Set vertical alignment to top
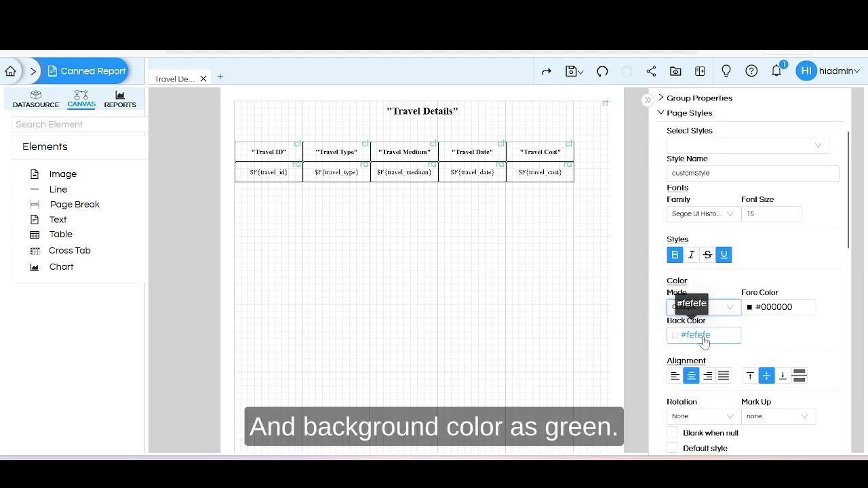 (x=750, y=375)
